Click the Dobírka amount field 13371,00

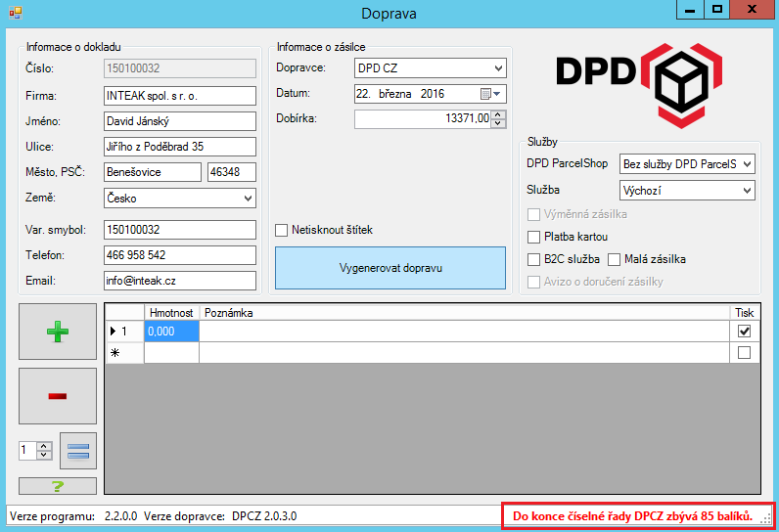tap(424, 118)
